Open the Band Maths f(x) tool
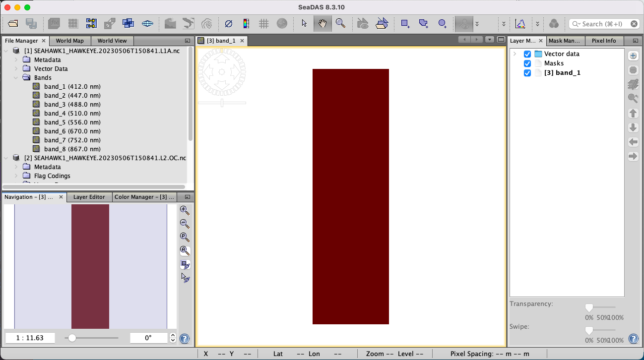This screenshot has width=644, height=360. 55,23
